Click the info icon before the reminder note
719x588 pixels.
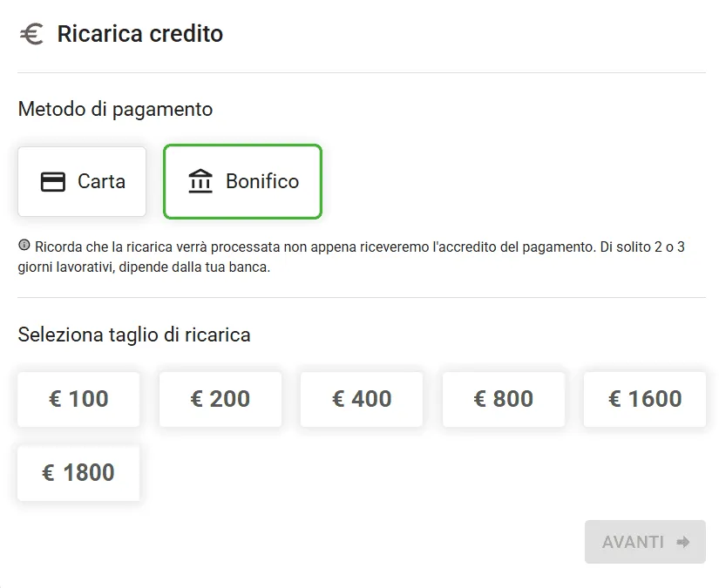pos(24,245)
